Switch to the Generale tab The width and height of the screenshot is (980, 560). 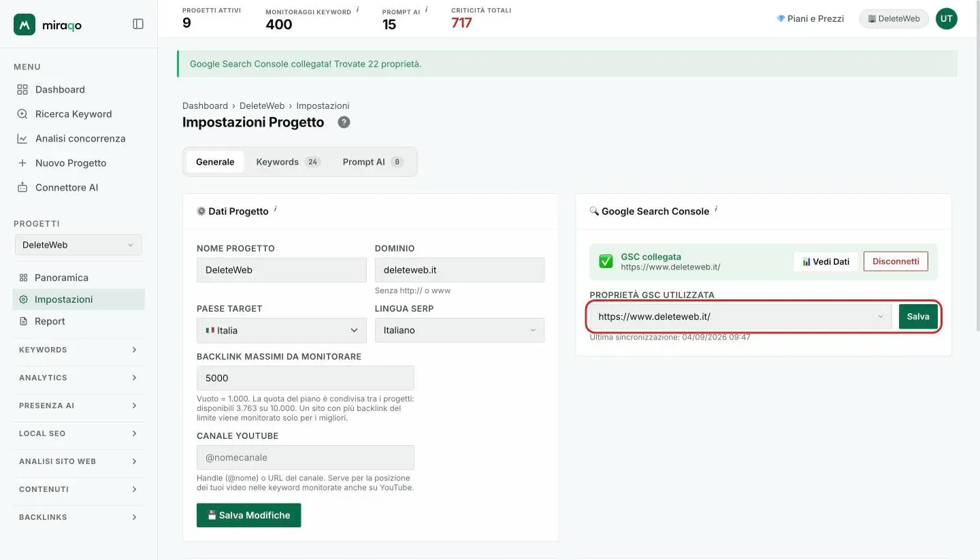coord(215,162)
